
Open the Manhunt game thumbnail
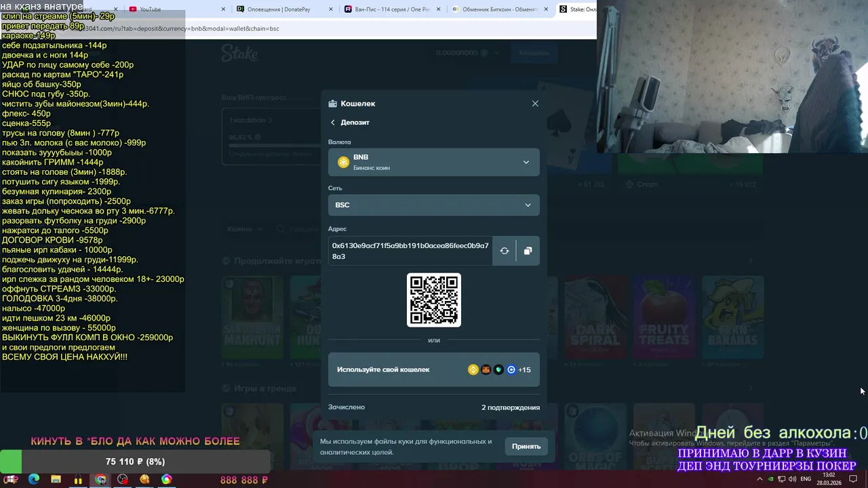[252, 319]
